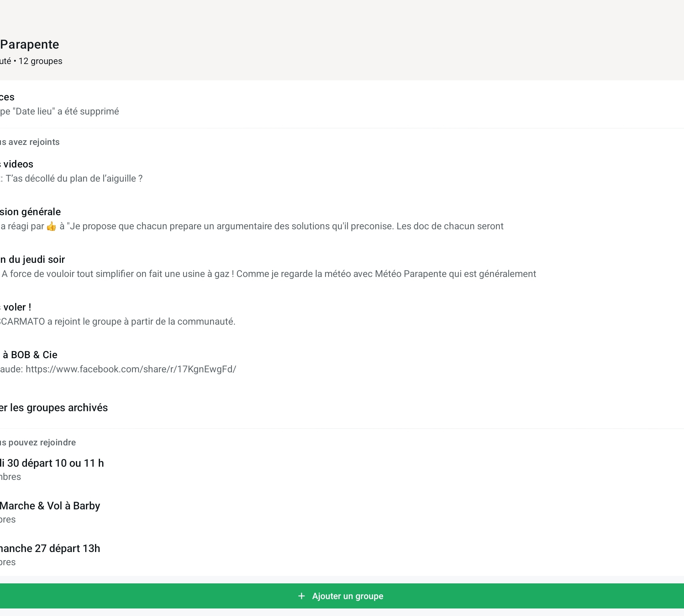The width and height of the screenshot is (684, 616).
Task: Open the group ending in "voler !"
Action: point(16,307)
